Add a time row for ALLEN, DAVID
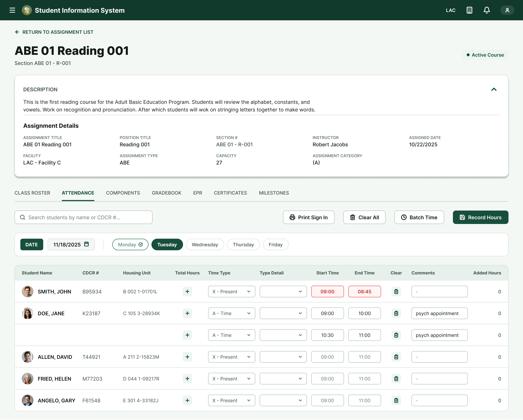 click(x=187, y=357)
